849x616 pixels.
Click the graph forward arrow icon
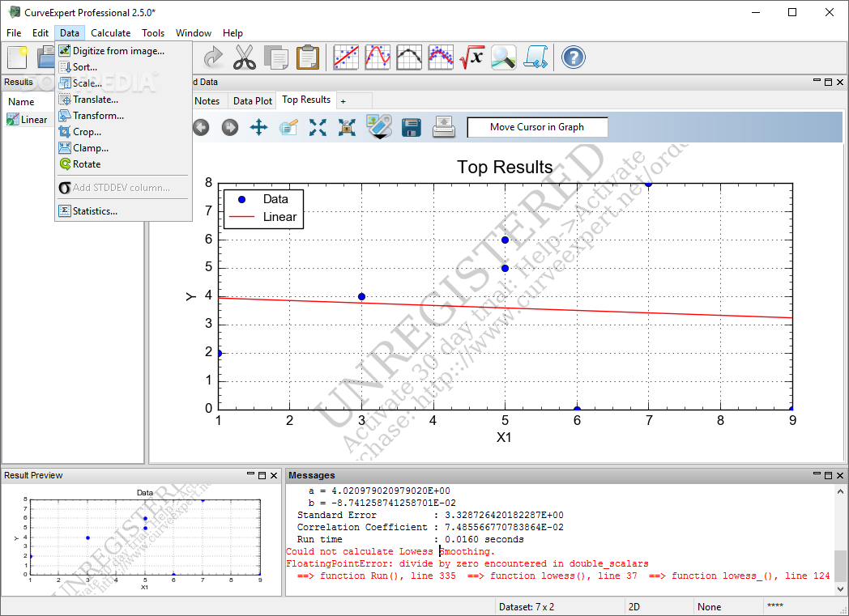[x=230, y=128]
